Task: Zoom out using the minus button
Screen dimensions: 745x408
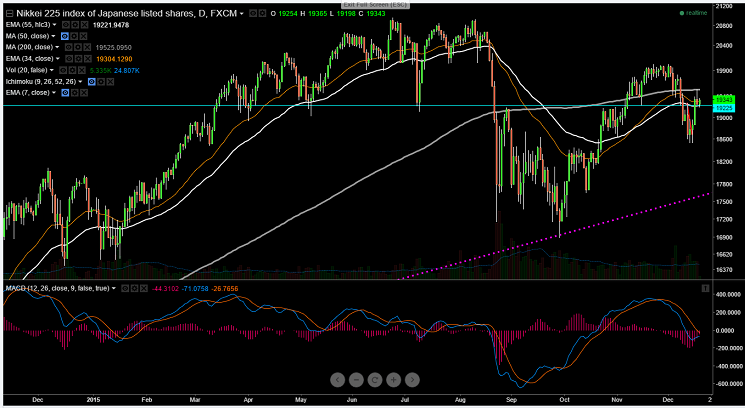Action: (356, 380)
